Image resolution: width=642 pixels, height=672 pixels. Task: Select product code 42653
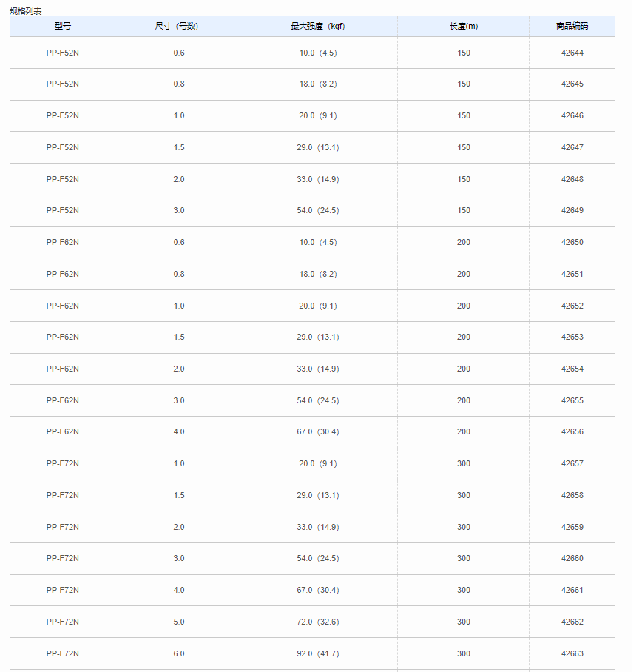pos(572,337)
